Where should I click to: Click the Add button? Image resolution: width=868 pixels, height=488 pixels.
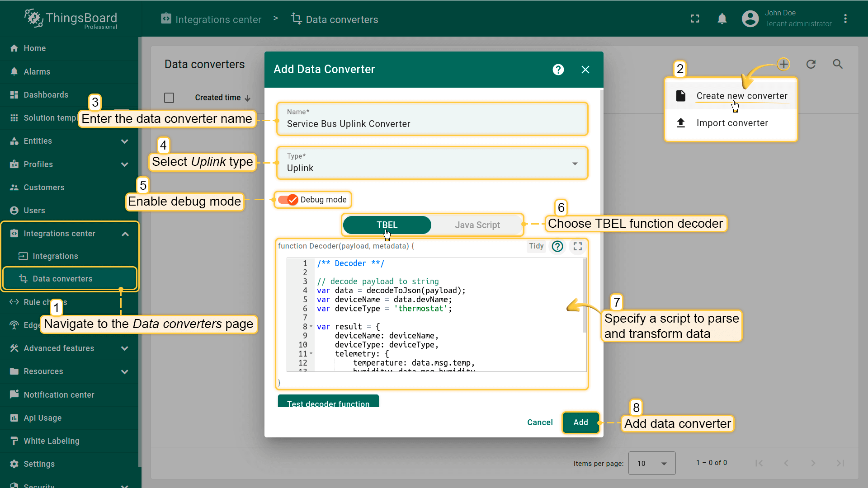click(x=580, y=422)
